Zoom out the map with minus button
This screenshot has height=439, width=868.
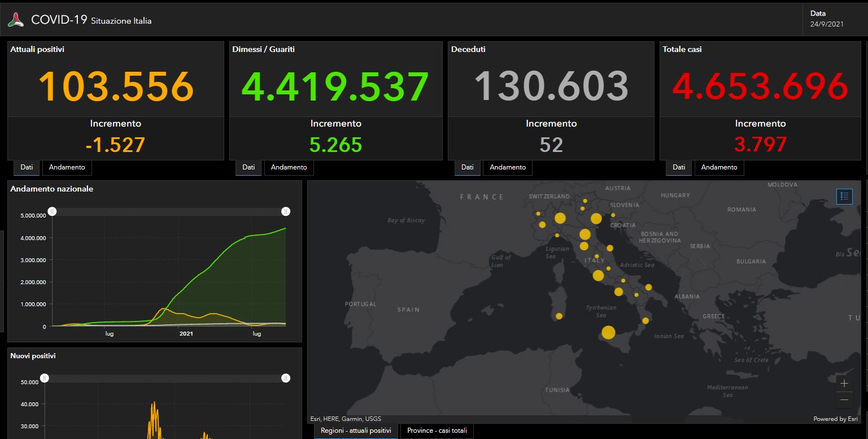click(x=844, y=399)
